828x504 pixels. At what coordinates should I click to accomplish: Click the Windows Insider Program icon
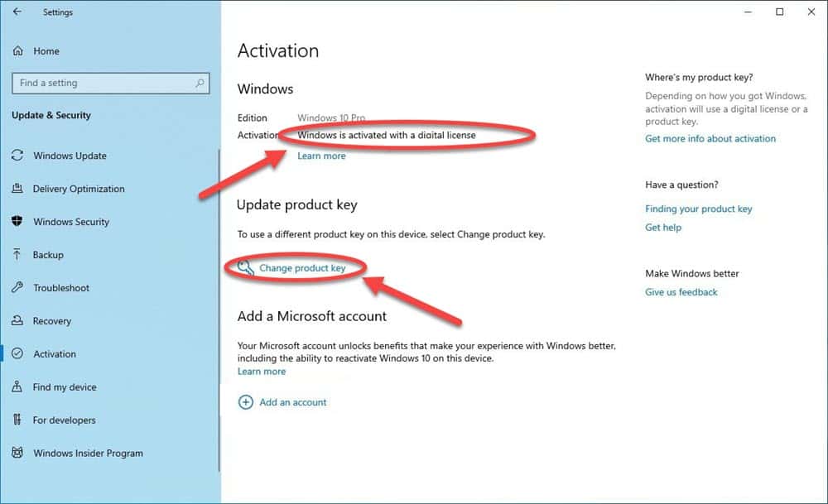17,453
